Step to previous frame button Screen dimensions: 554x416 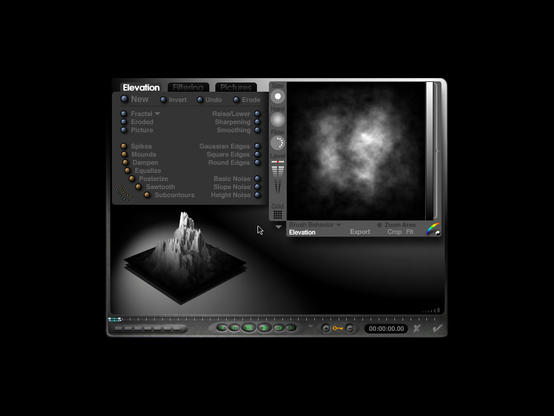[235, 328]
